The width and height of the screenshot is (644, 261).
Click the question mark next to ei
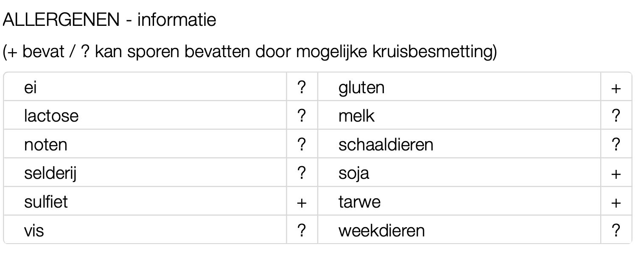[x=302, y=88]
